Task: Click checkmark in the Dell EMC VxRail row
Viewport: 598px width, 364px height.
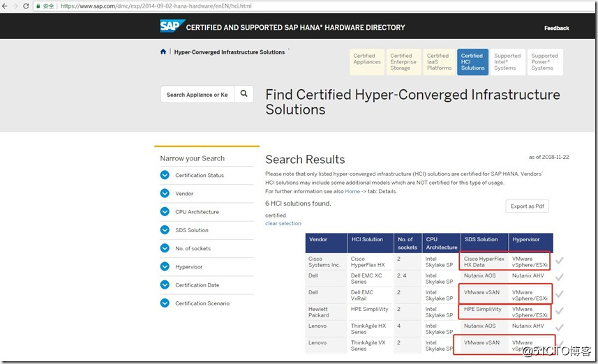Action: pos(560,294)
